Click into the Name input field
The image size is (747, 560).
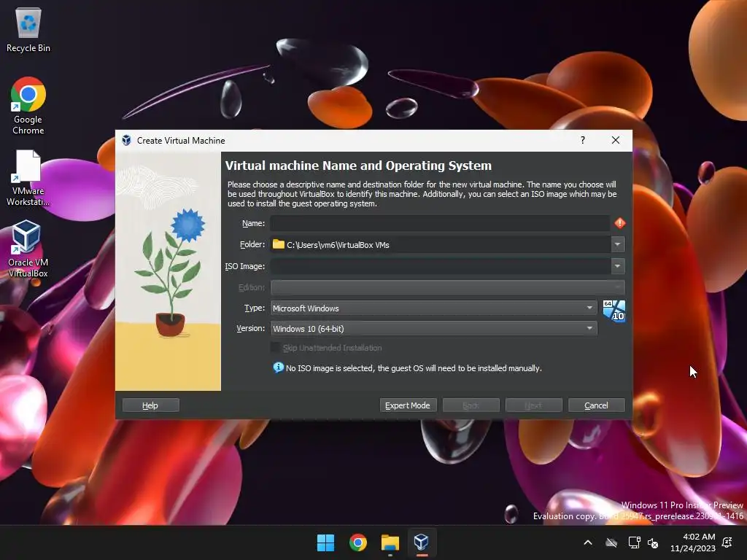[x=440, y=223]
